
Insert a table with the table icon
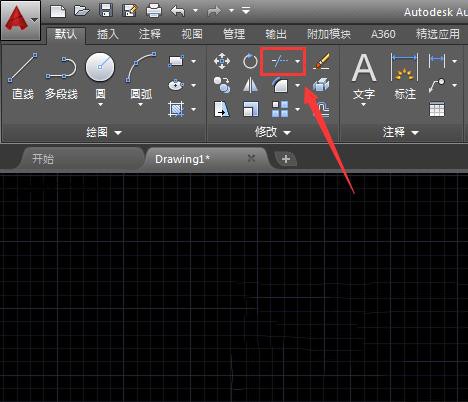(x=437, y=109)
